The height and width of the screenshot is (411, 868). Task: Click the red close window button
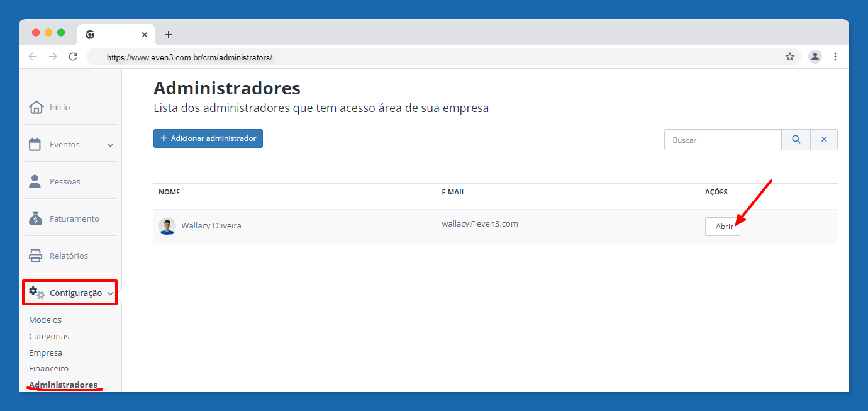click(x=36, y=33)
